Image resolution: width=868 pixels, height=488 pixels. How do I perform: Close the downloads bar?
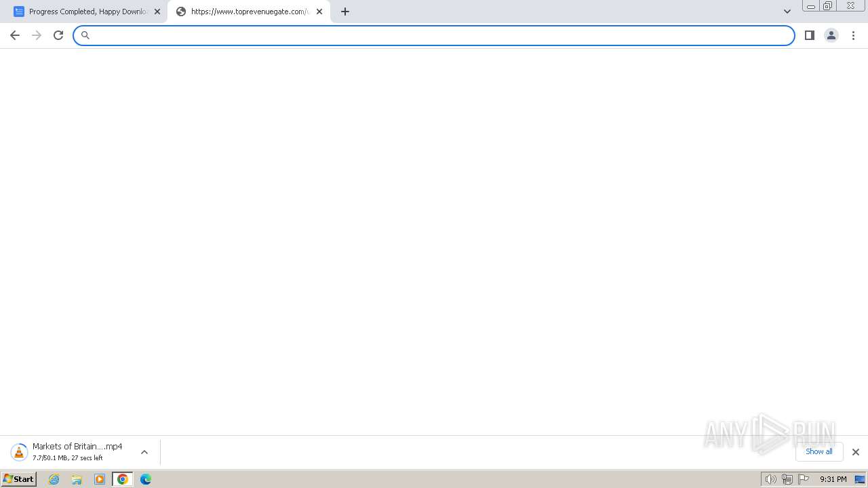pyautogui.click(x=856, y=452)
